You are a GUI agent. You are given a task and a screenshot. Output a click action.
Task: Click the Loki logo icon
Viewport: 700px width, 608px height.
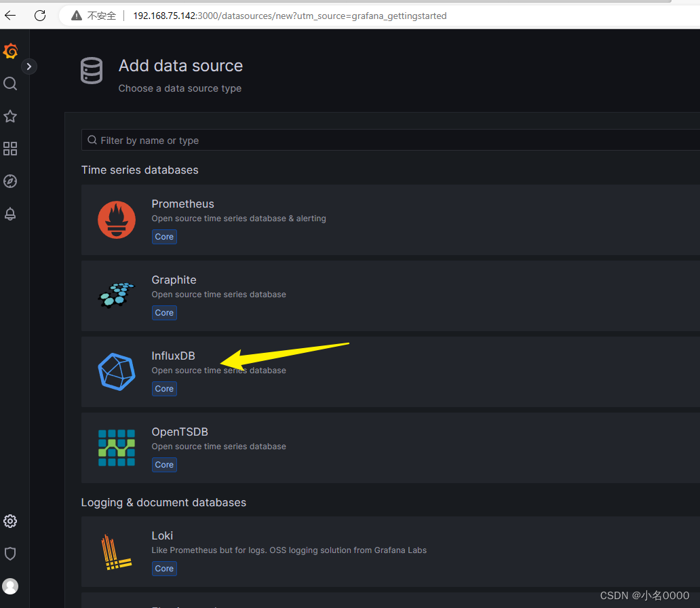(117, 552)
